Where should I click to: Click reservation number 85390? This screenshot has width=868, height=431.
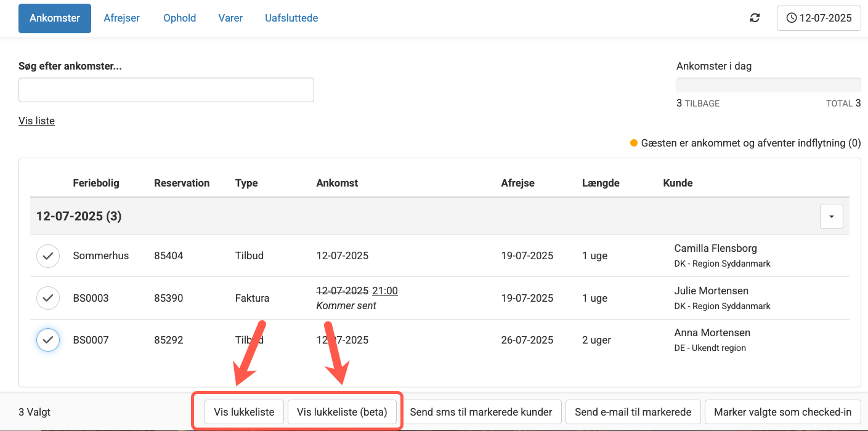169,298
